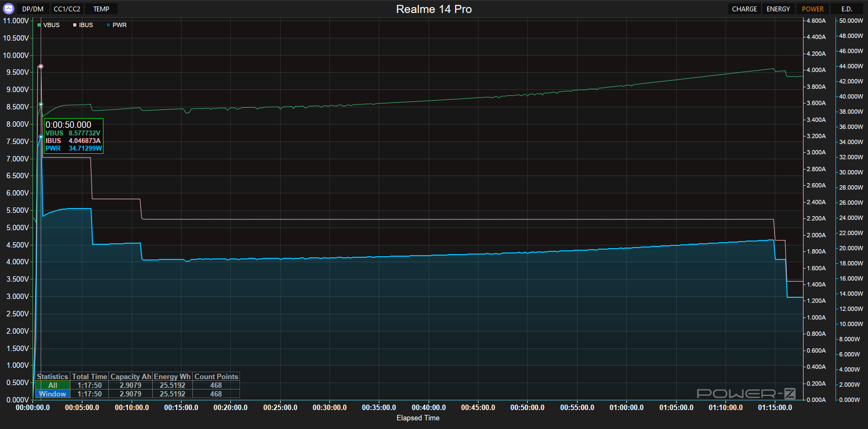Click the 50.000W power axis label
This screenshot has width=868, height=429.
(x=851, y=21)
